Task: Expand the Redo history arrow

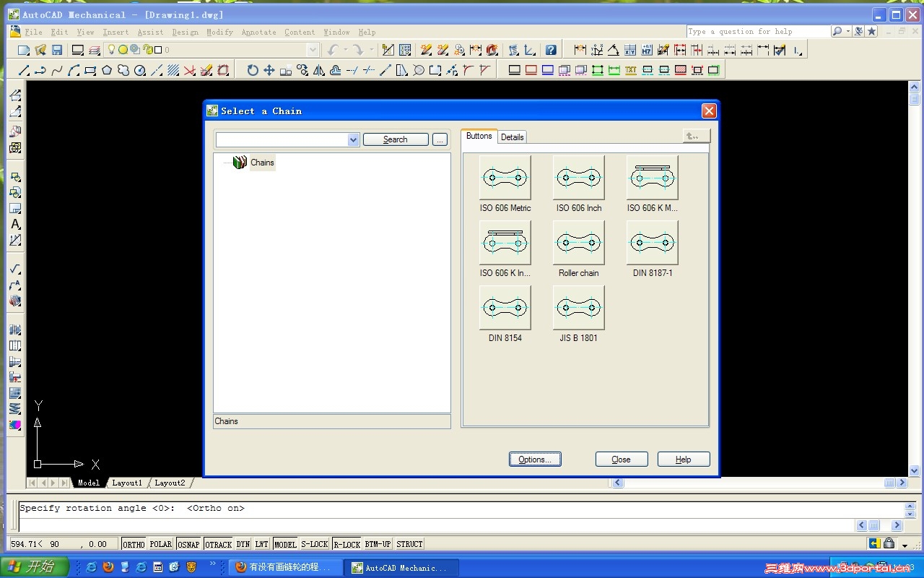Action: point(371,50)
